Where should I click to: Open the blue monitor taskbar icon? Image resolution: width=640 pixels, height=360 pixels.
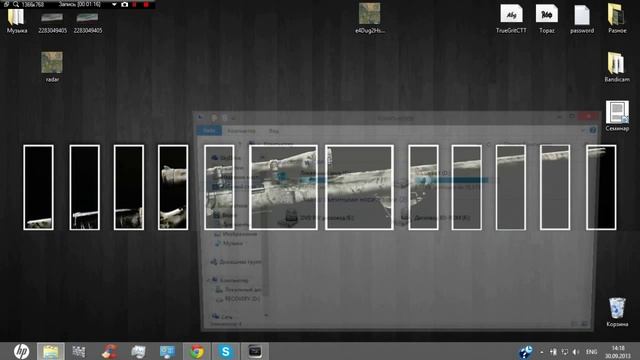pyautogui.click(x=167, y=351)
